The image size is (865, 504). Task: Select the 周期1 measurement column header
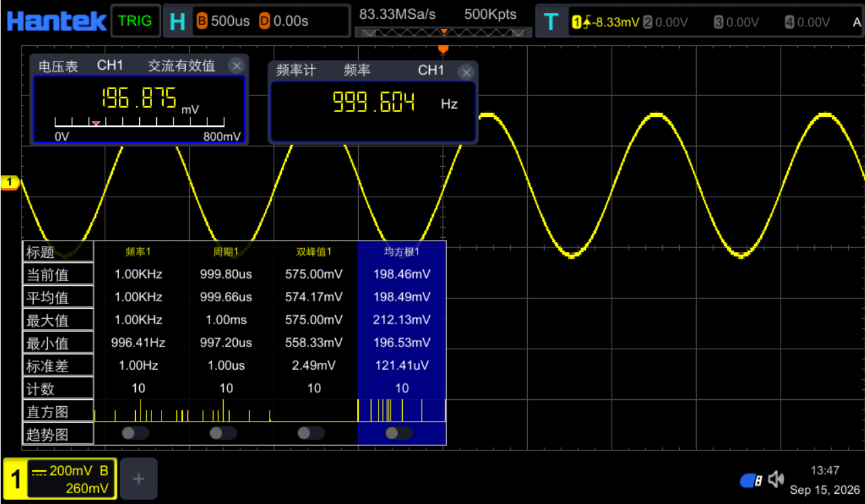click(x=226, y=252)
